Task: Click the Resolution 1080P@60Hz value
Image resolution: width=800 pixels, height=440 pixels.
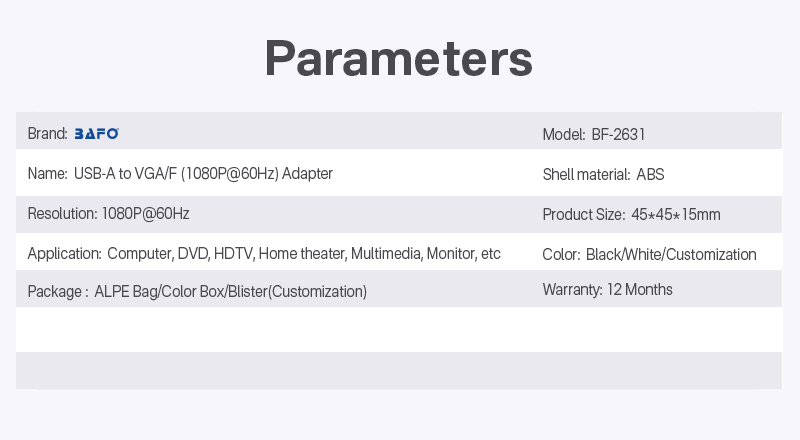Action: 145,213
